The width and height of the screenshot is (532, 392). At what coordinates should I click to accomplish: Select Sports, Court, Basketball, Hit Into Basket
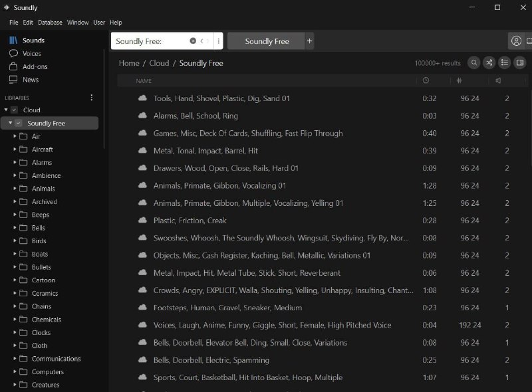tap(248, 377)
